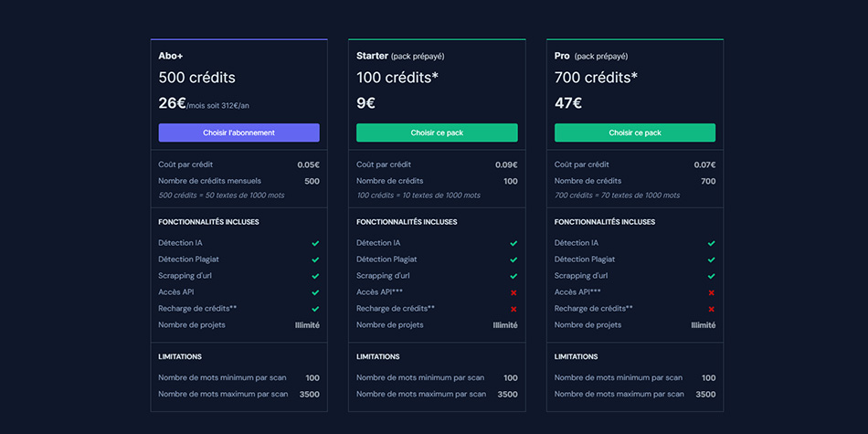The height and width of the screenshot is (434, 868).
Task: Select the Pro pack "Choisir ce pack" button
Action: point(635,132)
